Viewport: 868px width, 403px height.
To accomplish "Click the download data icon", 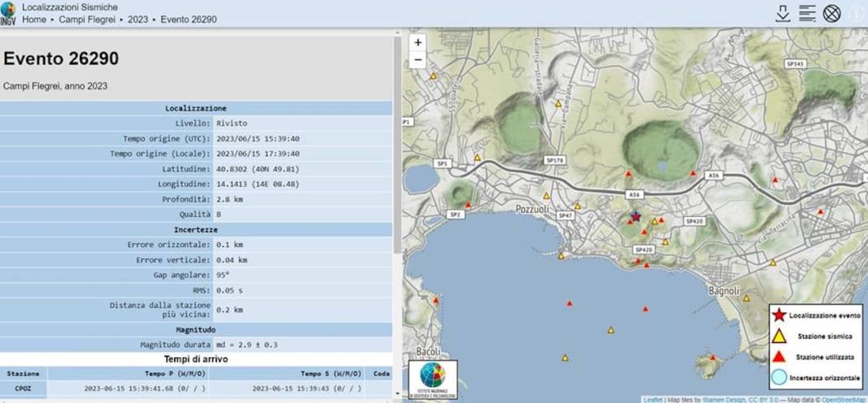I will point(783,13).
